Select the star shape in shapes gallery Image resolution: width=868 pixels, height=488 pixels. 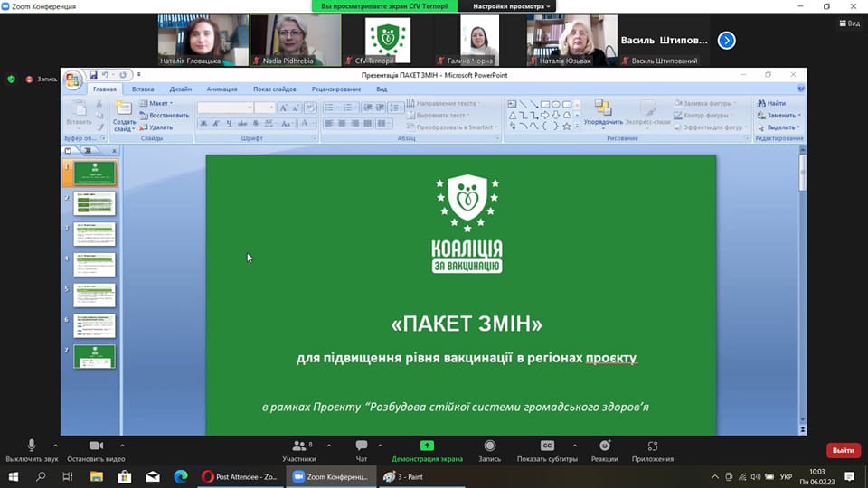click(566, 127)
